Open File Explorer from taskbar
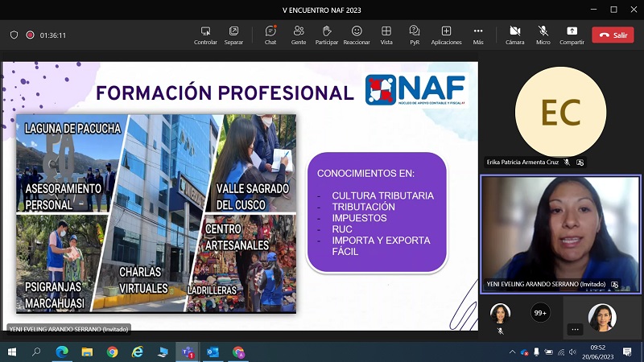Image resolution: width=644 pixels, height=362 pixels. 87,352
